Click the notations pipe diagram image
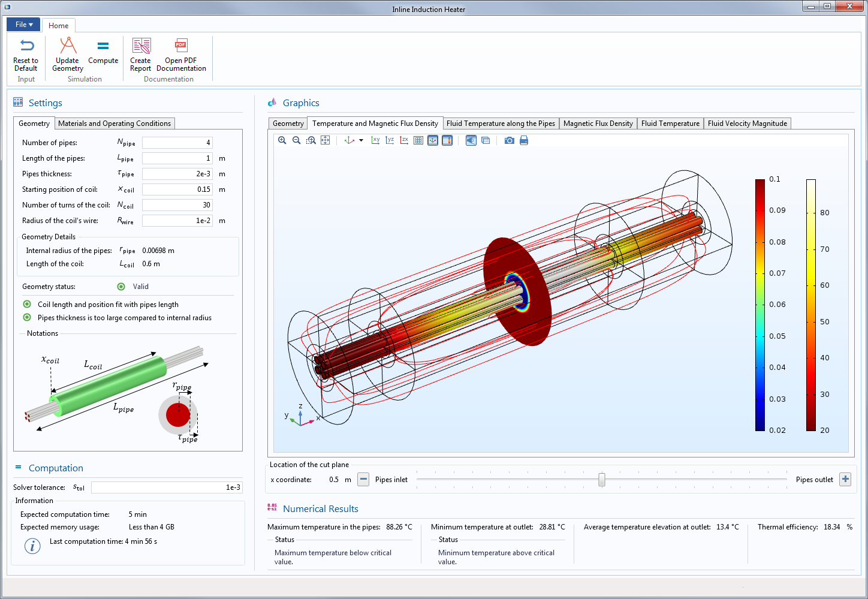This screenshot has height=599, width=868. point(117,394)
